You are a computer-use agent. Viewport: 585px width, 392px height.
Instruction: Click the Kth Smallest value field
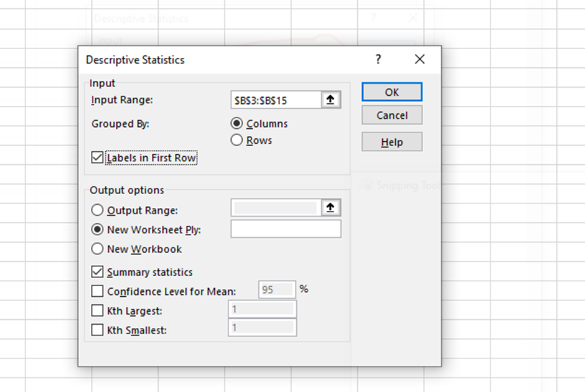point(262,328)
